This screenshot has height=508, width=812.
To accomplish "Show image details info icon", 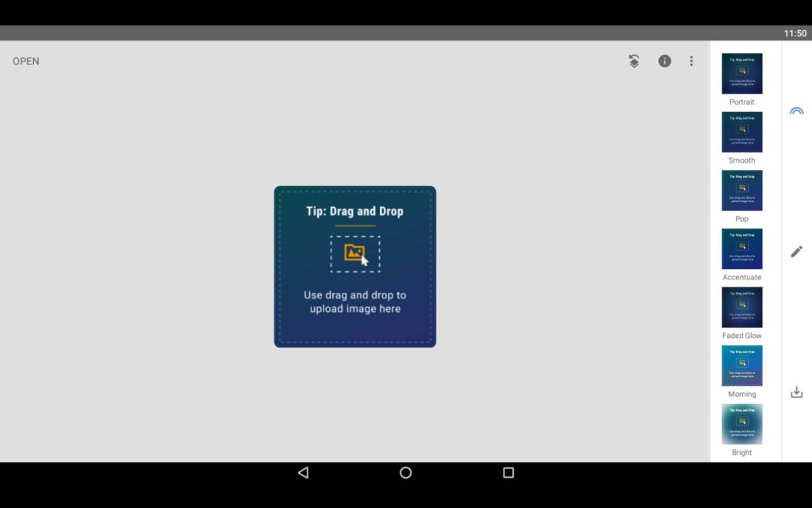I will pyautogui.click(x=665, y=61).
